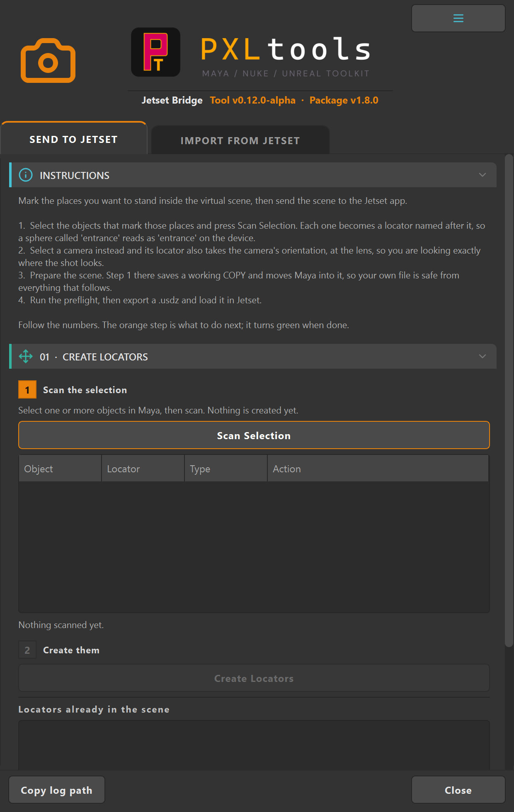Switch to the Import from Jetset tab

tap(240, 140)
